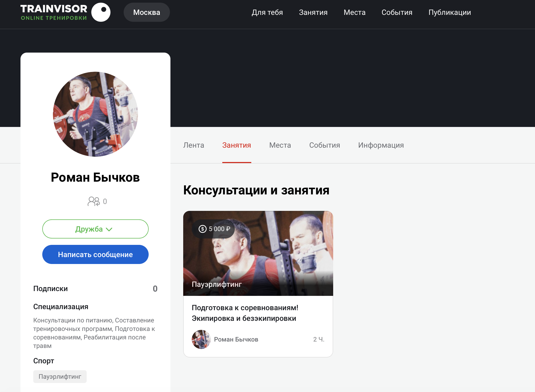Expand the Дружба dropdown menu
The width and height of the screenshot is (535, 392).
tap(95, 229)
